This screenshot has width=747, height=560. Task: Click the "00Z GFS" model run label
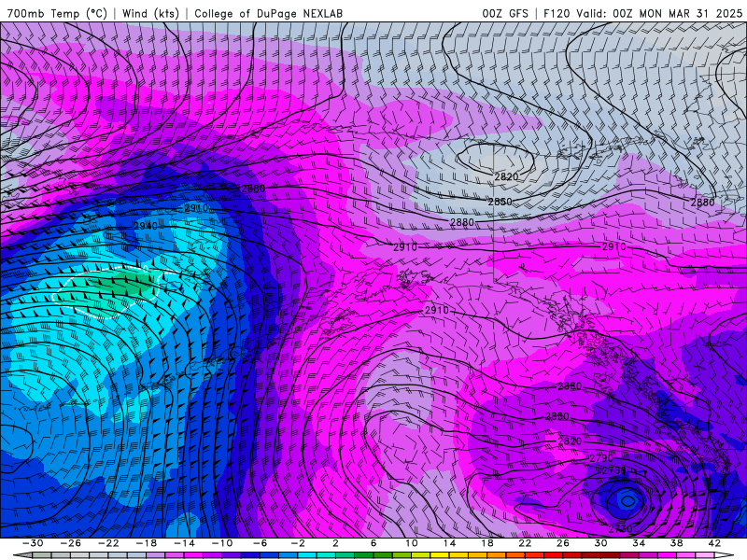505,13
